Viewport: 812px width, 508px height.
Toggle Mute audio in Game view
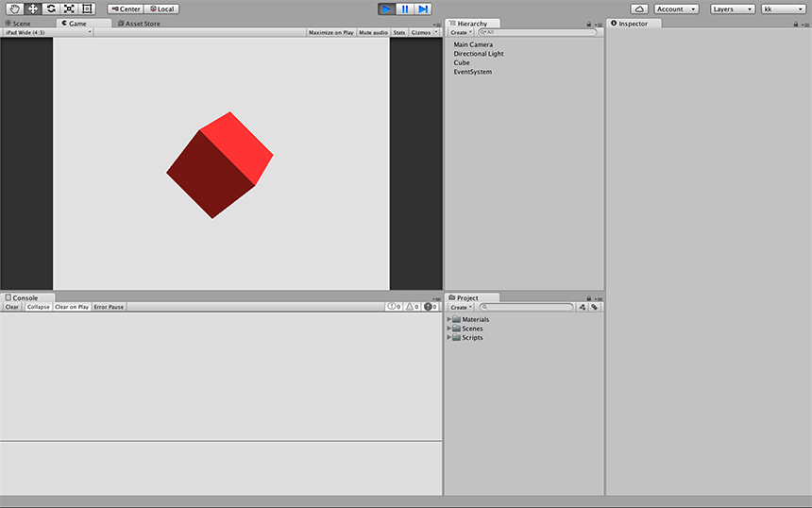(x=373, y=32)
